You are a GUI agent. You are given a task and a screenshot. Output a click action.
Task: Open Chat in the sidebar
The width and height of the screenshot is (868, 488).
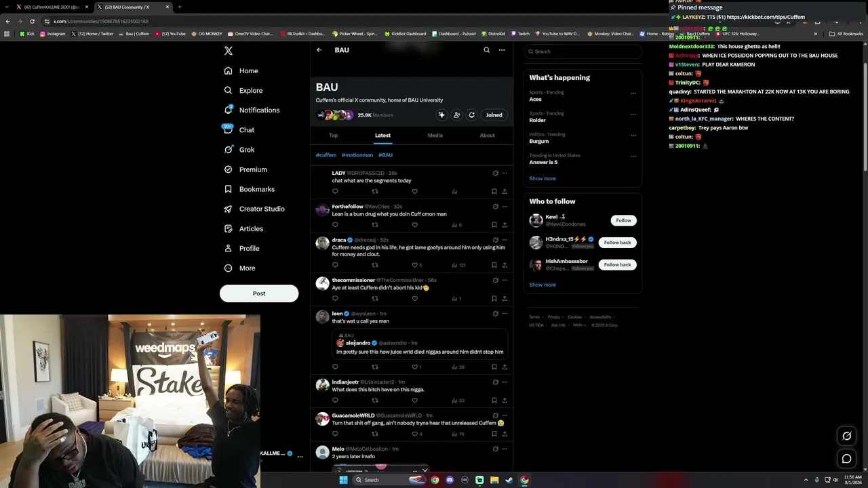click(239, 130)
